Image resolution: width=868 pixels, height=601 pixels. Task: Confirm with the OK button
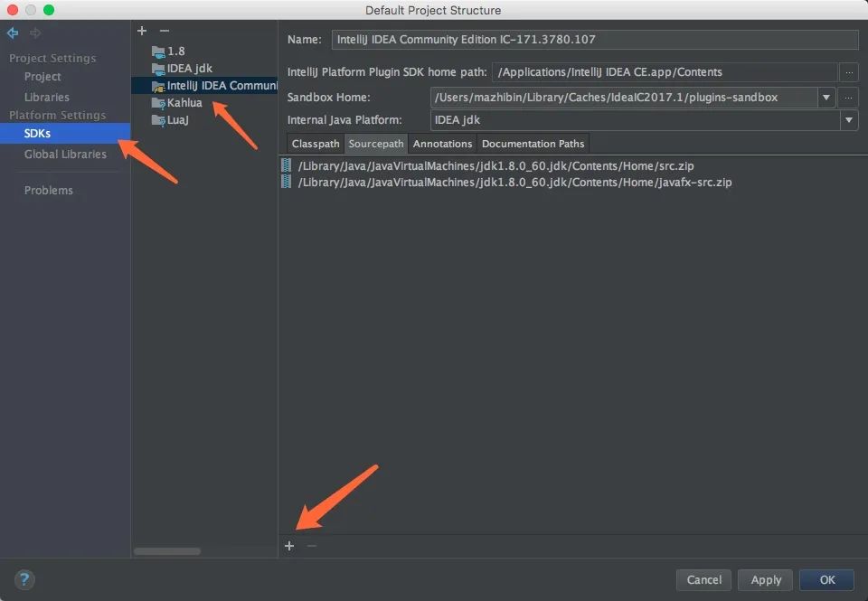tap(827, 580)
